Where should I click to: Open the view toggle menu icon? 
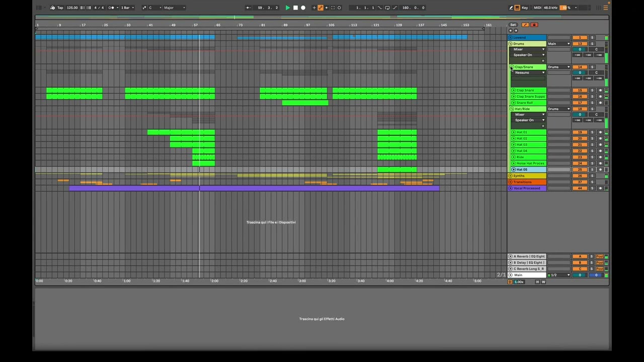[x=606, y=8]
